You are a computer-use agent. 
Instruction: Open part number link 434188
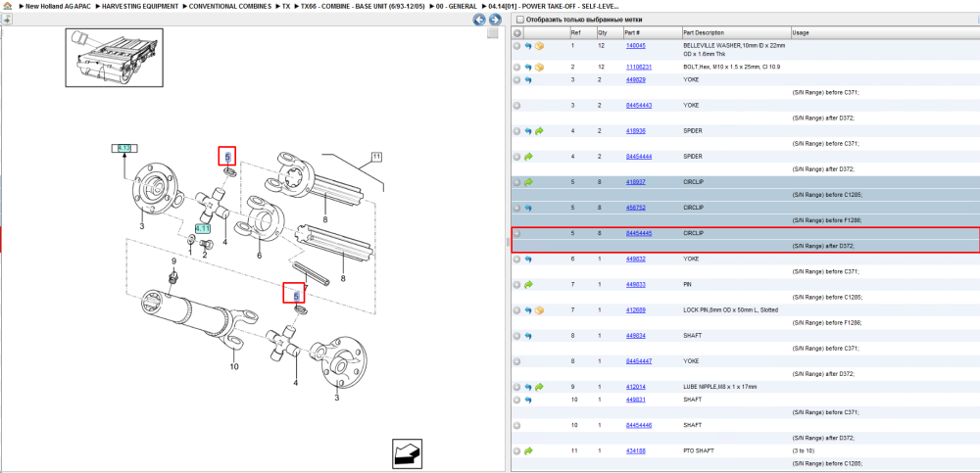635,450
